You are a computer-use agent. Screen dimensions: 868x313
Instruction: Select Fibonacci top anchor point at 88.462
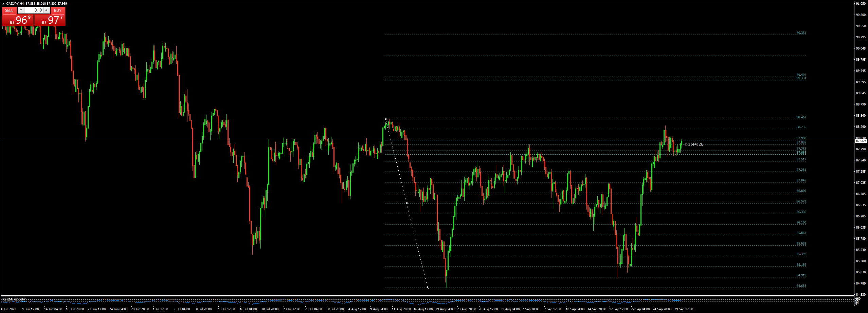tap(385, 119)
